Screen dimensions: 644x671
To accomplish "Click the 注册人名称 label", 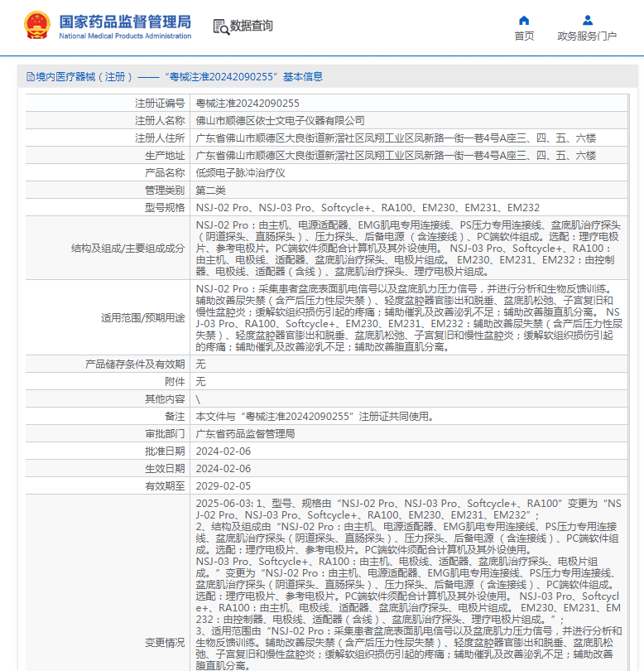I will 160,121.
